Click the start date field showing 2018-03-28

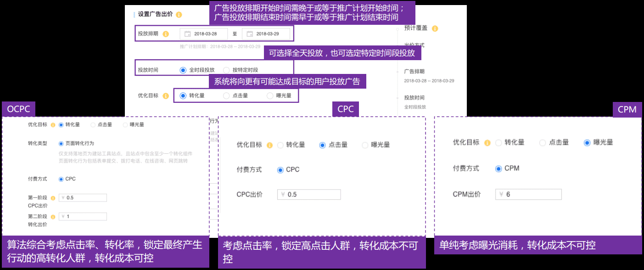(x=204, y=34)
